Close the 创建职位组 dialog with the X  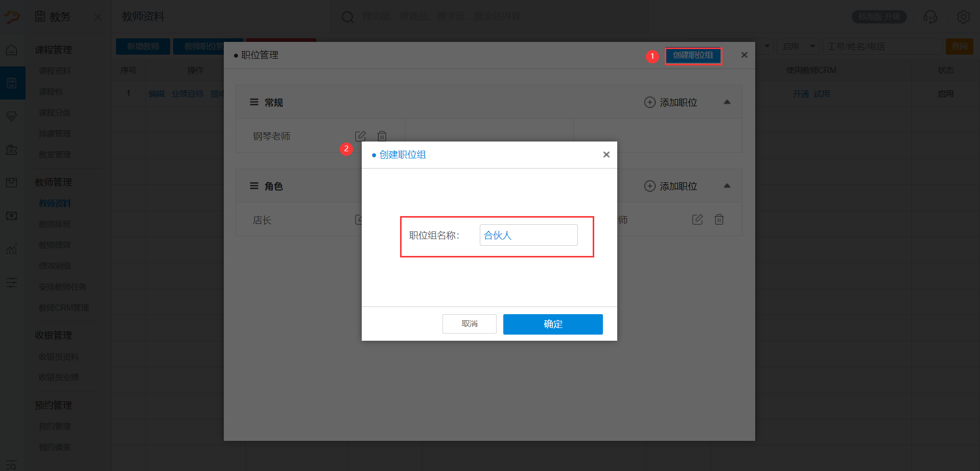tap(606, 155)
